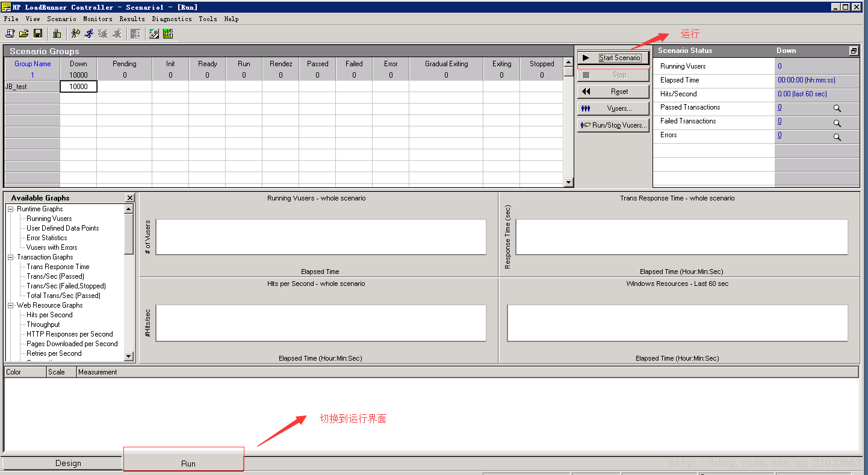Click the Errors count link

pos(780,135)
